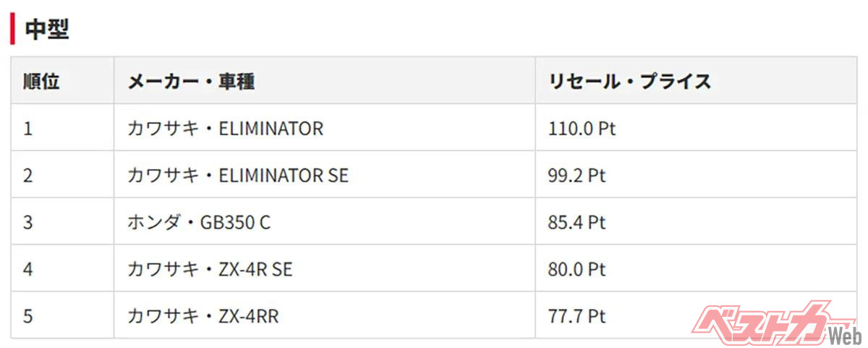Click the 順位 column header
The image size is (868, 348).
click(x=41, y=82)
